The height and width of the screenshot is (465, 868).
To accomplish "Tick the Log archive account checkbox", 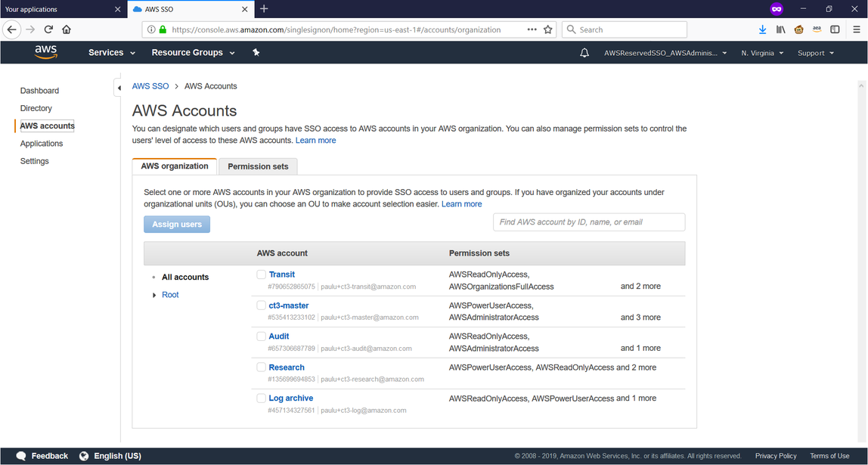I will click(x=262, y=398).
